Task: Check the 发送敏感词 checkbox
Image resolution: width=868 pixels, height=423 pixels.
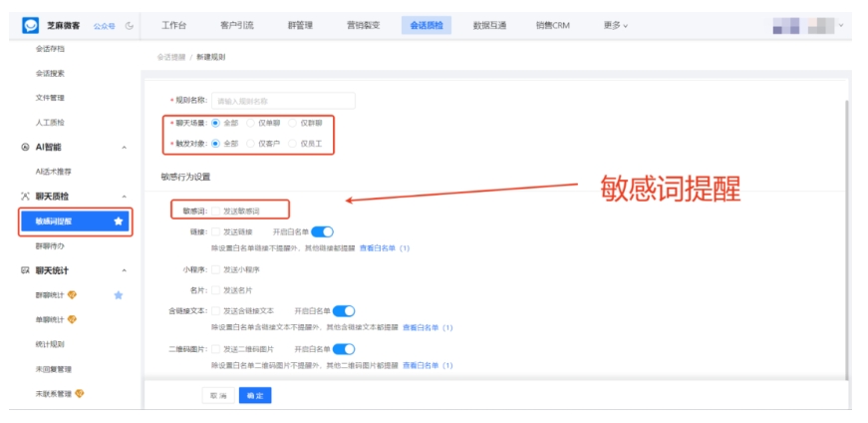Action: pyautogui.click(x=215, y=211)
